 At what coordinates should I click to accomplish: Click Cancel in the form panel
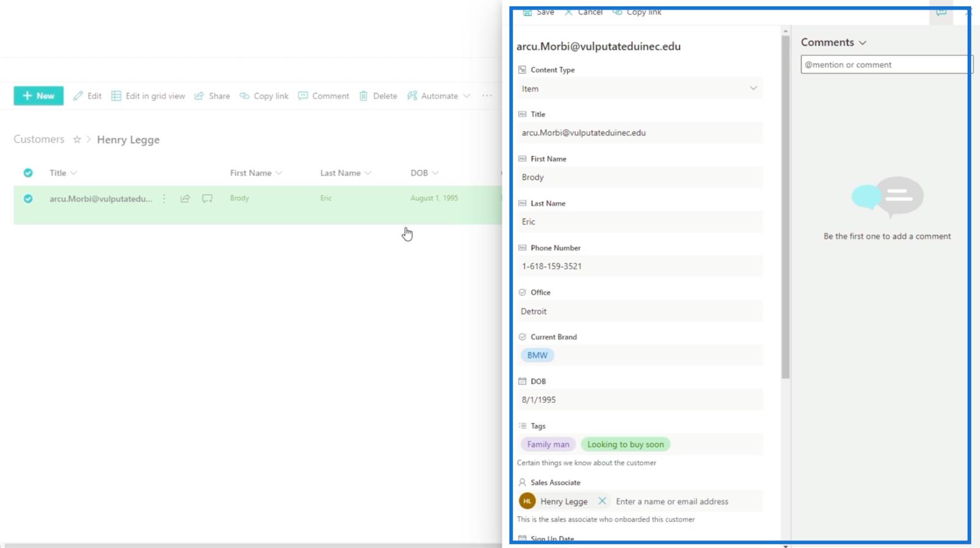coord(583,12)
